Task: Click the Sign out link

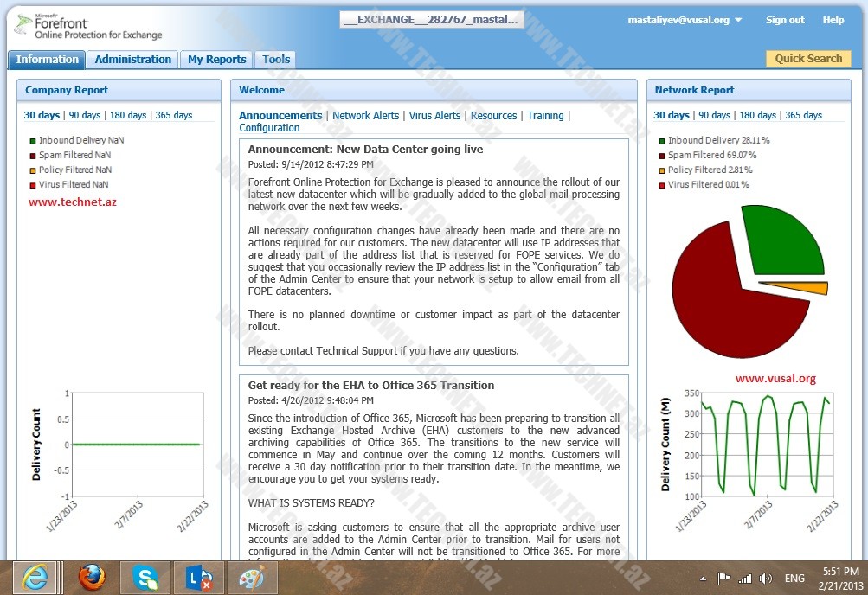Action: [784, 20]
